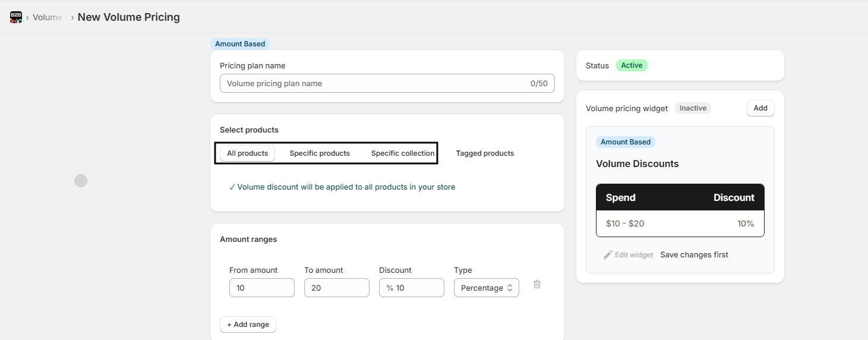Image resolution: width=868 pixels, height=340 pixels.
Task: Click the $10 - $20 preview row
Action: point(680,223)
